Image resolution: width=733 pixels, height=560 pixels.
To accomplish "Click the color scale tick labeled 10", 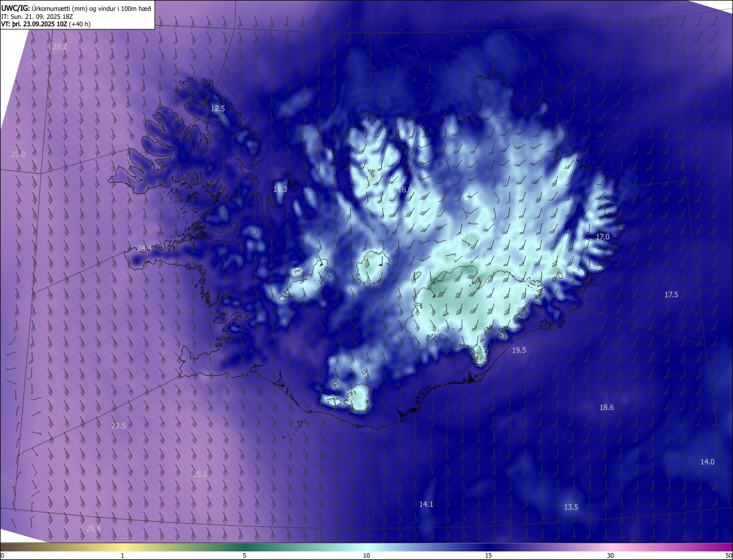I will [366, 555].
